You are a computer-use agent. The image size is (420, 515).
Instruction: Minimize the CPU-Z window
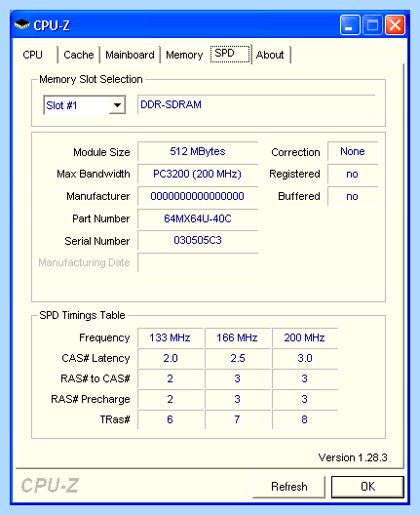[x=350, y=25]
